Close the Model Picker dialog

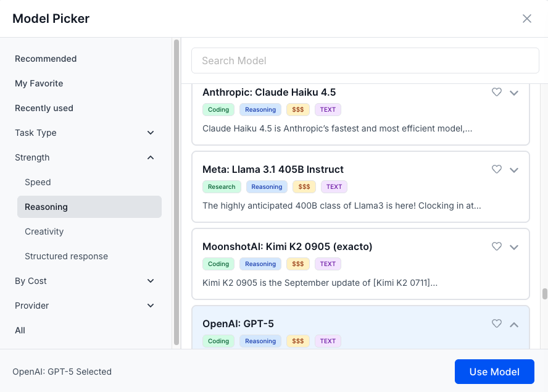pos(526,19)
